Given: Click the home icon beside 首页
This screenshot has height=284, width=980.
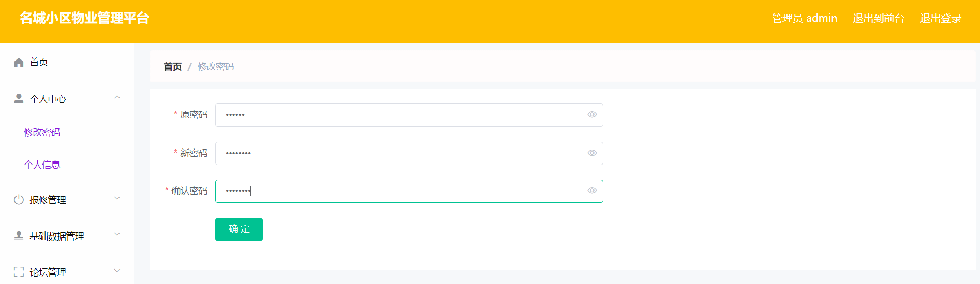Looking at the screenshot, I should (19, 63).
